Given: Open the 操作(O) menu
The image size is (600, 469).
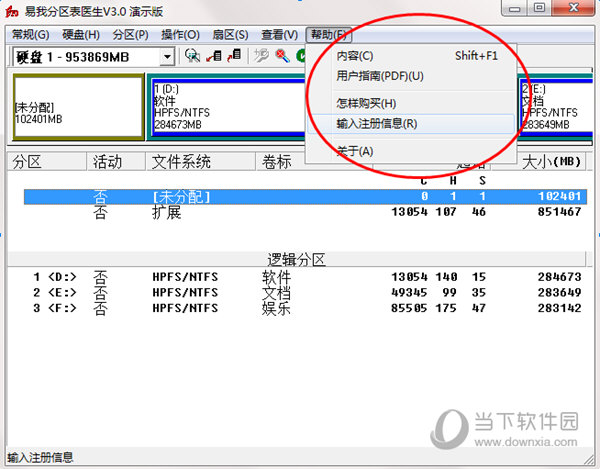Looking at the screenshot, I should point(181,34).
